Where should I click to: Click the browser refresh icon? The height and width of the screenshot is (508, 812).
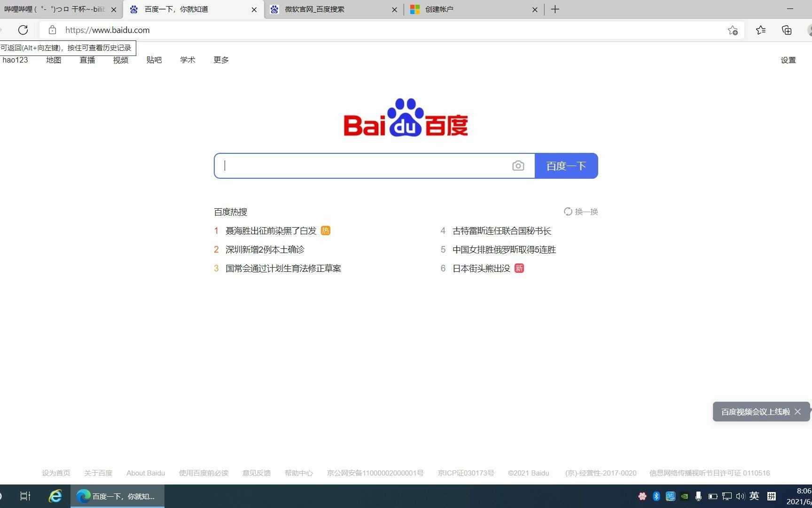[23, 30]
